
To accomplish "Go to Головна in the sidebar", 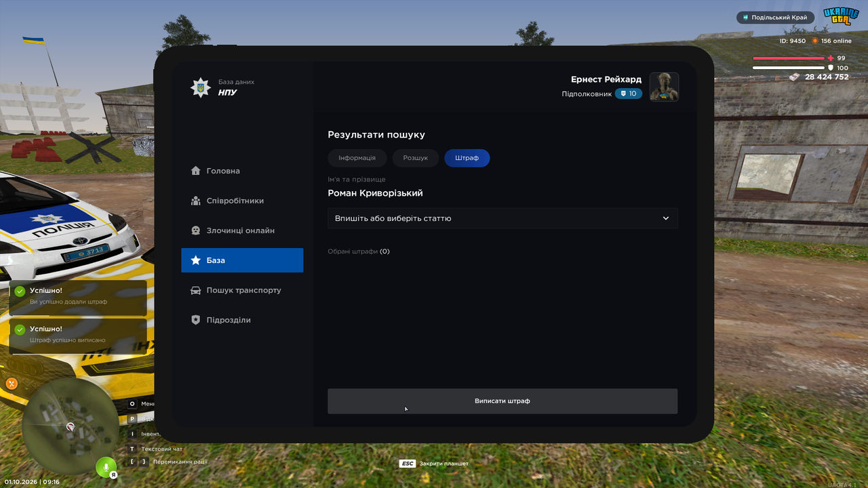I will click(x=242, y=171).
